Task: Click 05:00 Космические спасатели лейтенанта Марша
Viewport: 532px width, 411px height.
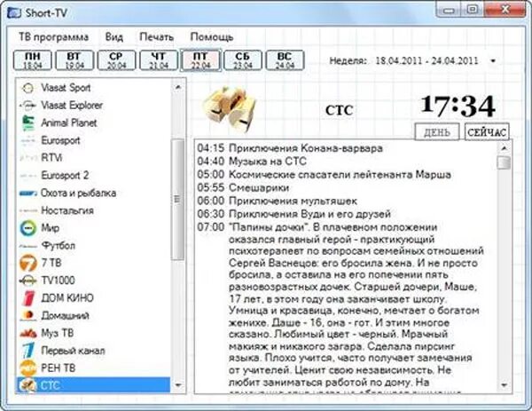Action: point(325,175)
